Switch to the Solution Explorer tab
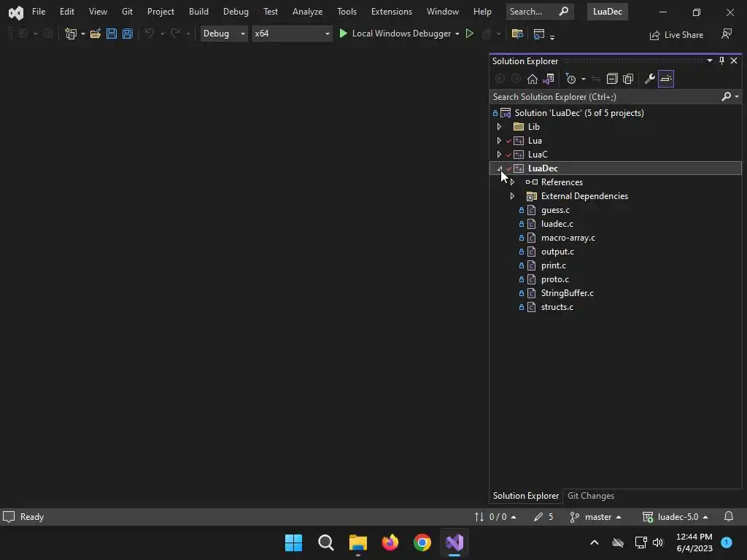The width and height of the screenshot is (747, 560). [x=526, y=496]
